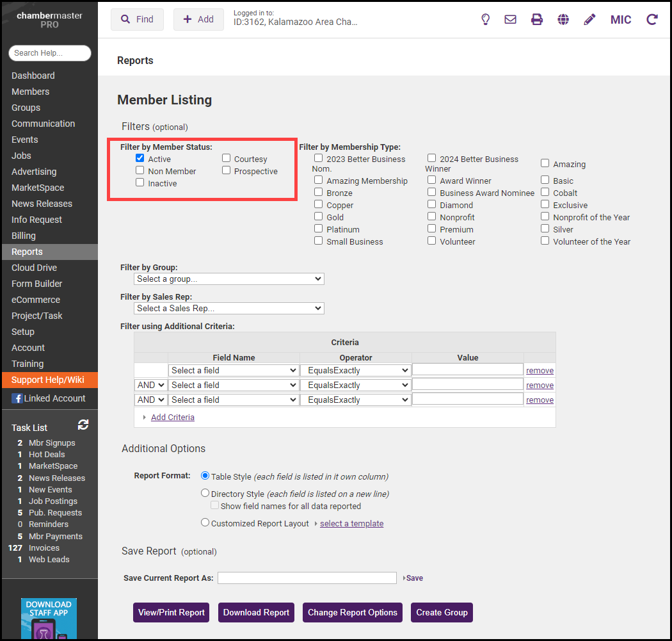672x641 pixels.
Task: Open the Select a group dropdown
Action: click(x=229, y=279)
